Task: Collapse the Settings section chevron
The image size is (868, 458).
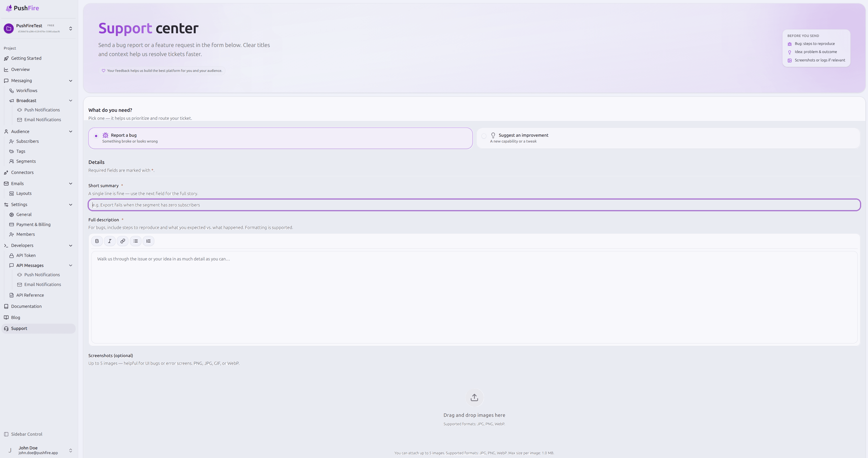Action: tap(71, 205)
